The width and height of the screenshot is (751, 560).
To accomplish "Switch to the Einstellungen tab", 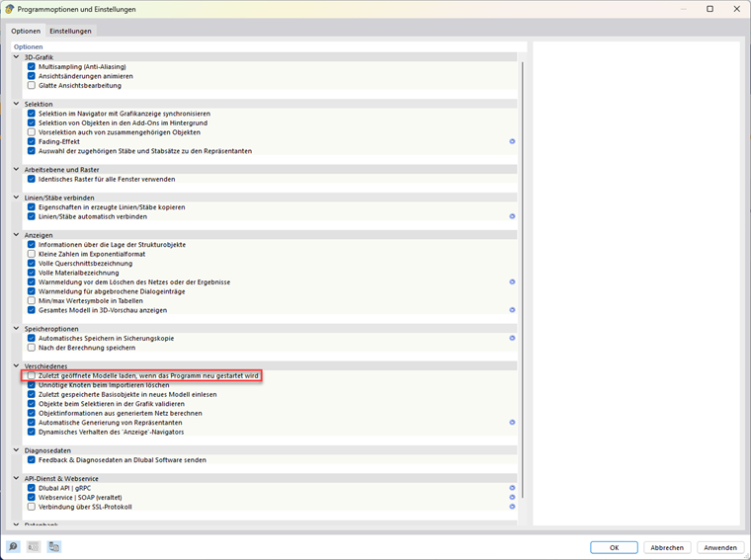I will point(70,31).
